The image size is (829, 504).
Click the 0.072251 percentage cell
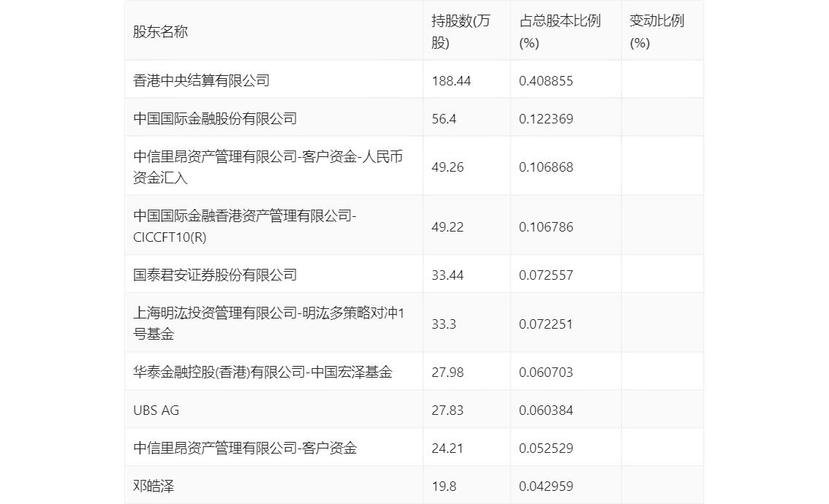tap(545, 324)
